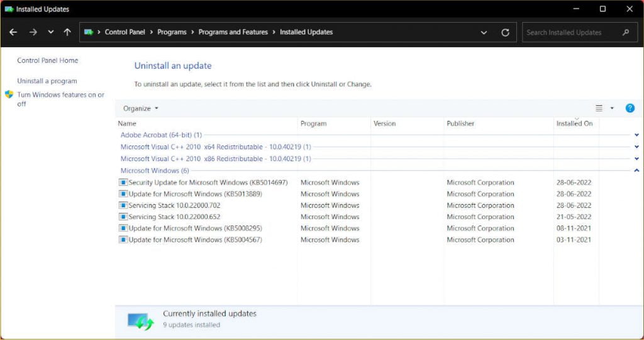
Task: Click the search magnifier icon
Action: coord(626,32)
